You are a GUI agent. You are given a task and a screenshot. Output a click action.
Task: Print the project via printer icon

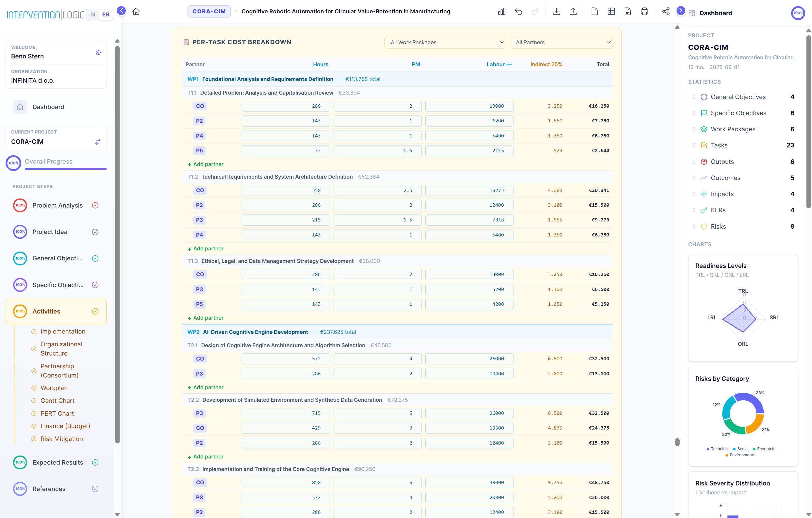click(x=645, y=12)
